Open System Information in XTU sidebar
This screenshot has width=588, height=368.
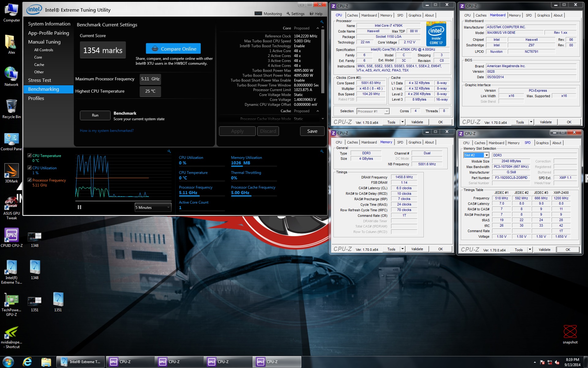point(49,24)
